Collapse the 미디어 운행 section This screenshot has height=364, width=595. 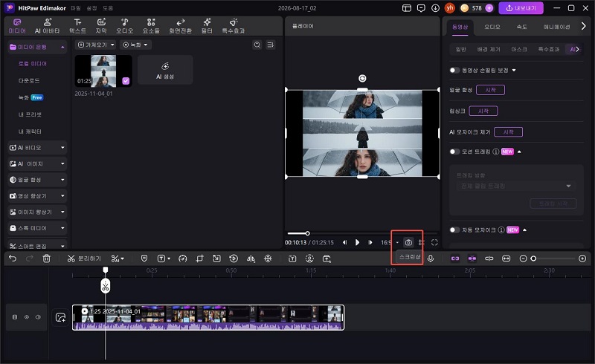pyautogui.click(x=62, y=47)
